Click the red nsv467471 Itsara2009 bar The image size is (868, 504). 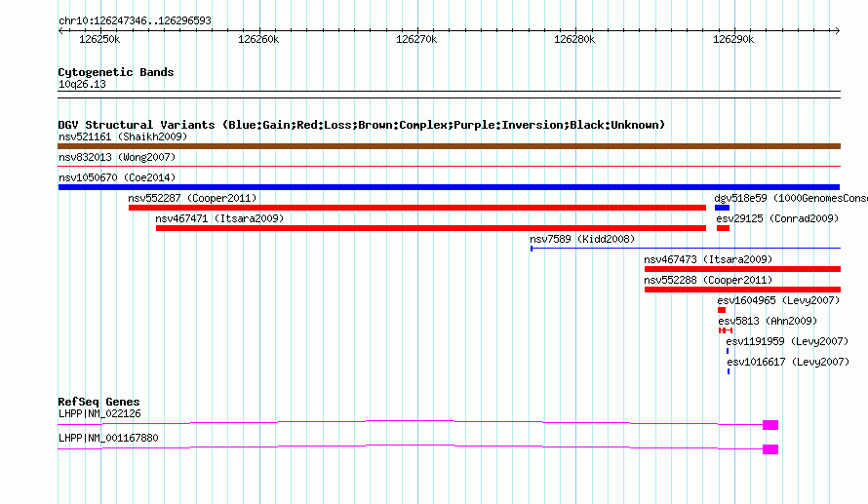[x=431, y=228]
